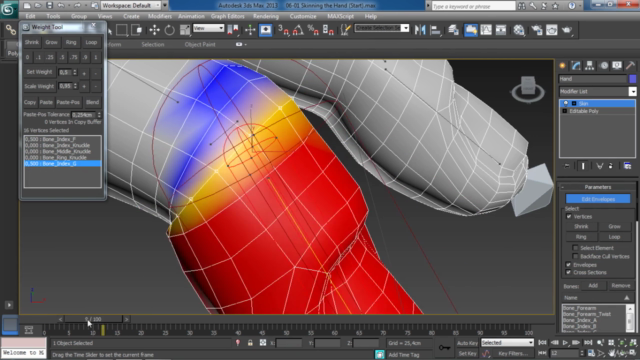
Task: Click the Mirror tool icon
Action: (420, 30)
